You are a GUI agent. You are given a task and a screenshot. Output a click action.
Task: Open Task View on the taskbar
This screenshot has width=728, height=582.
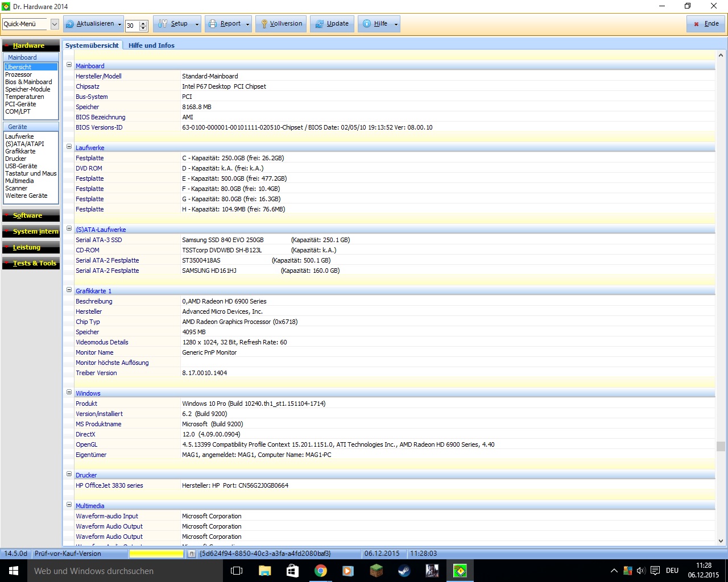click(x=237, y=571)
